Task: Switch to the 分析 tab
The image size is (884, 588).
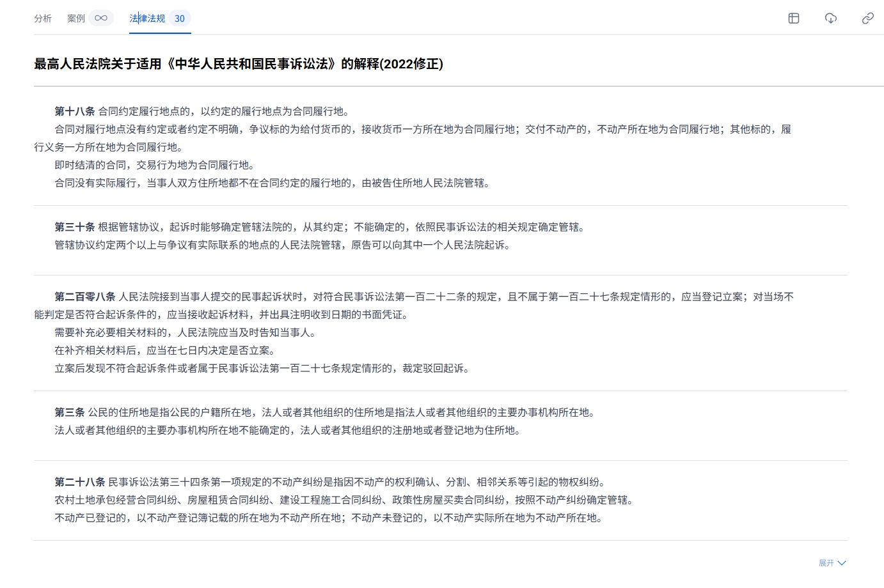Action: point(43,19)
